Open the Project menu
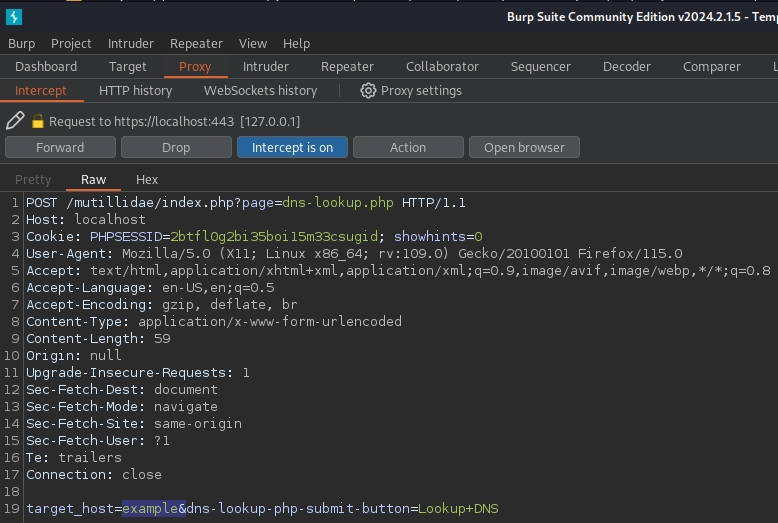Viewport: 778px width, 523px height. coord(71,43)
